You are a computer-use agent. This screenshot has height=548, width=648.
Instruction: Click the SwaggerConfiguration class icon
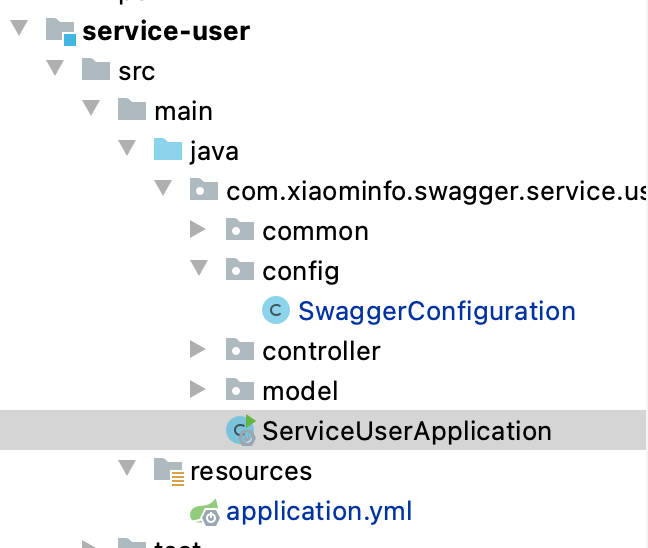coord(276,311)
